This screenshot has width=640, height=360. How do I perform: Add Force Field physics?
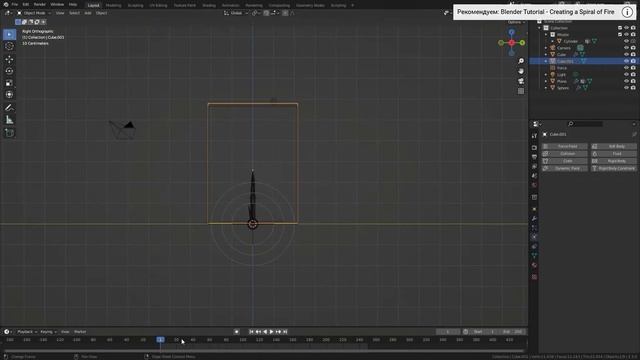(x=565, y=146)
